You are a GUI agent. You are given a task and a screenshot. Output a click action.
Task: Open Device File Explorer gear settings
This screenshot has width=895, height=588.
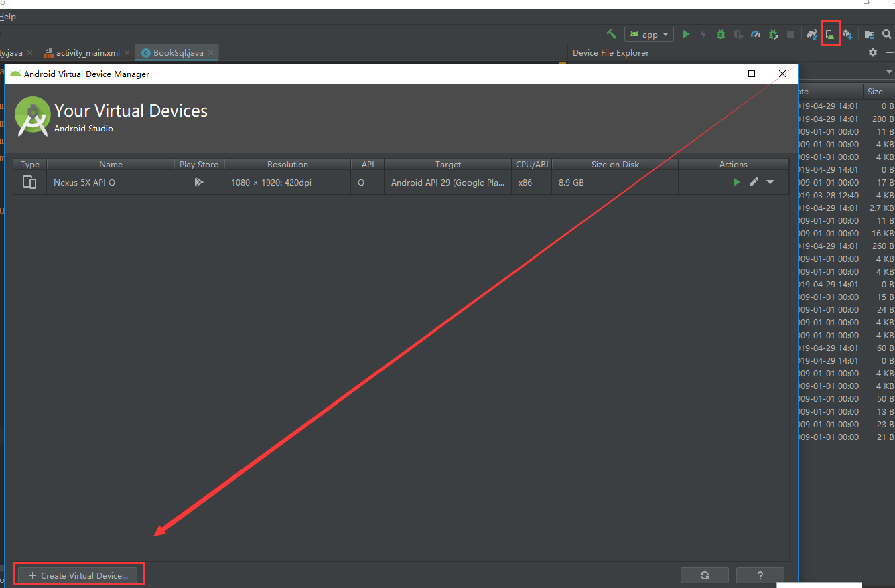click(872, 52)
